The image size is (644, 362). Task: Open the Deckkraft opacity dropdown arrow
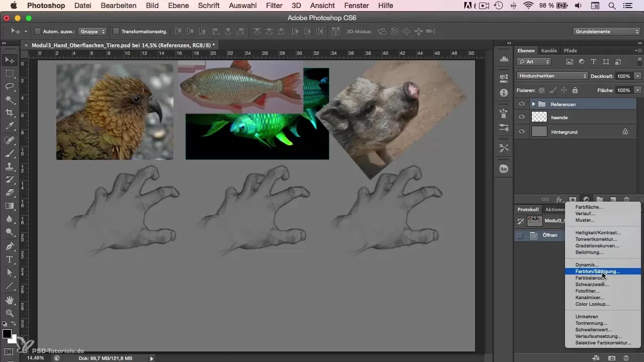(637, 76)
